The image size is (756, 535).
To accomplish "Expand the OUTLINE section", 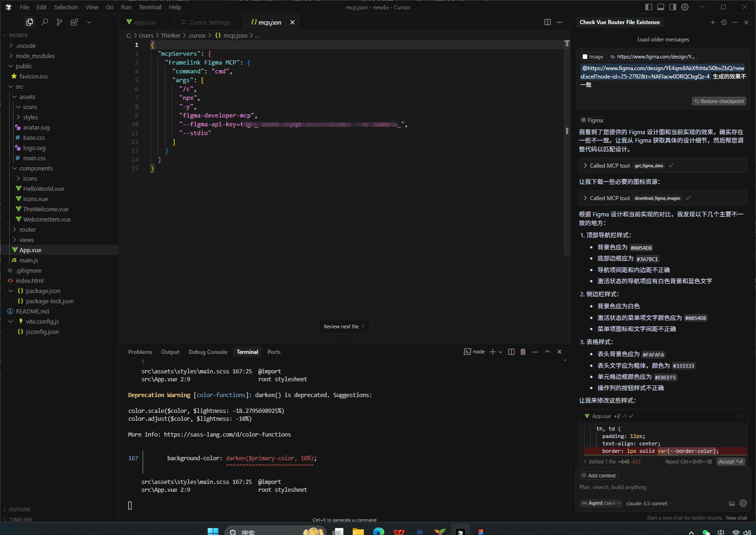I will pos(20,509).
